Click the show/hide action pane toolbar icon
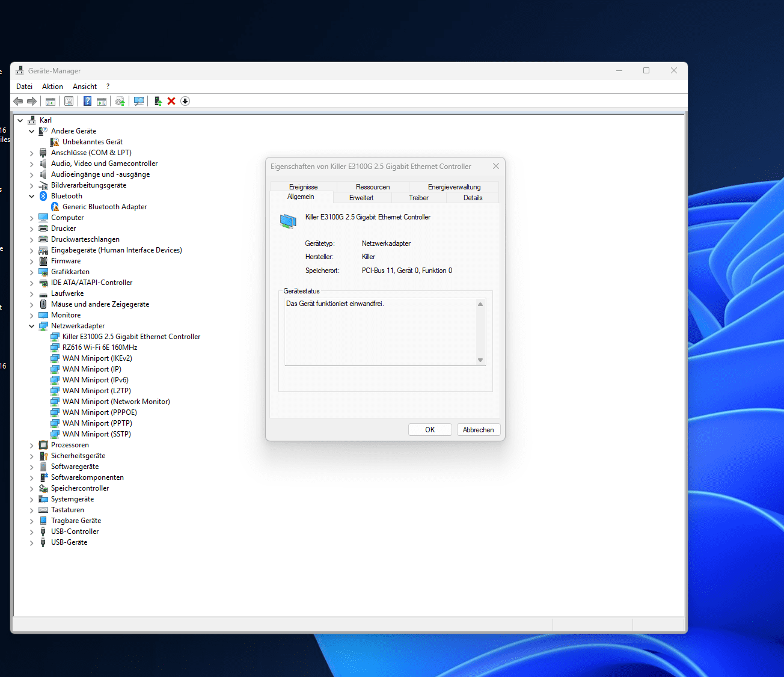Image resolution: width=784 pixels, height=677 pixels. [102, 101]
